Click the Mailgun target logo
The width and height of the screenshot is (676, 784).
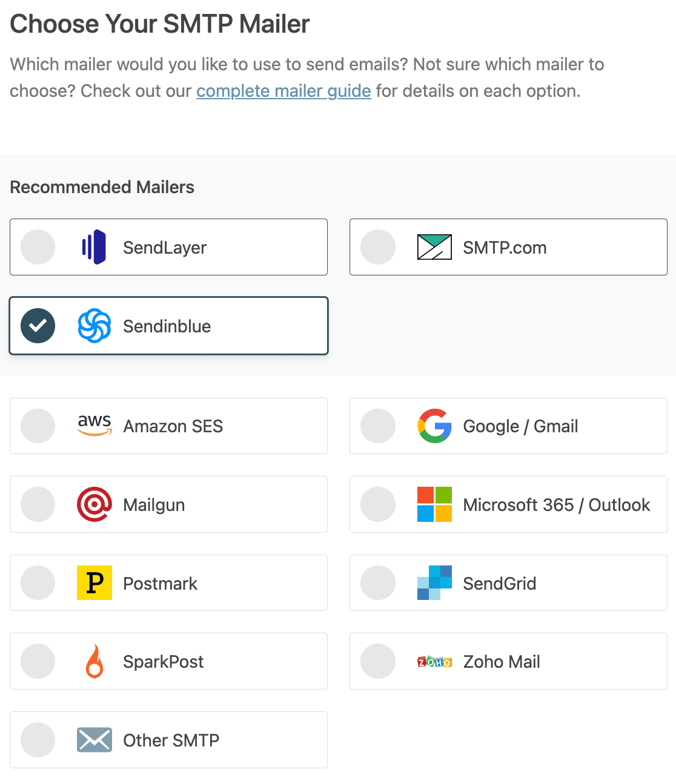click(94, 504)
